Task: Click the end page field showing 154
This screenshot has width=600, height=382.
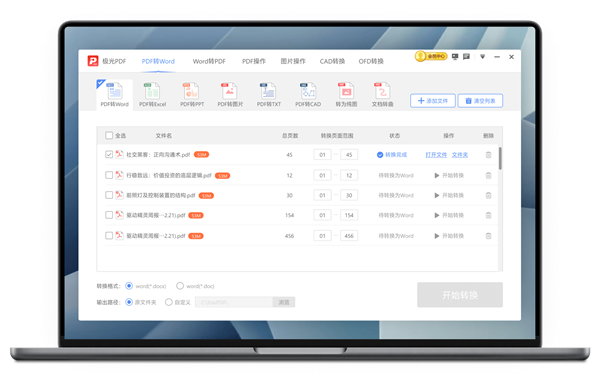Action: coord(349,215)
